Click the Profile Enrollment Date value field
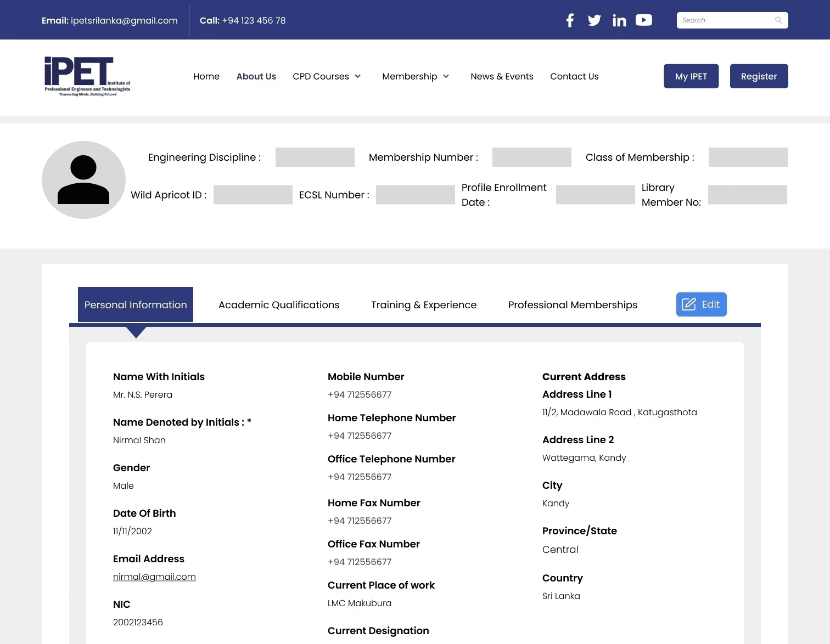The image size is (830, 644). coord(596,195)
